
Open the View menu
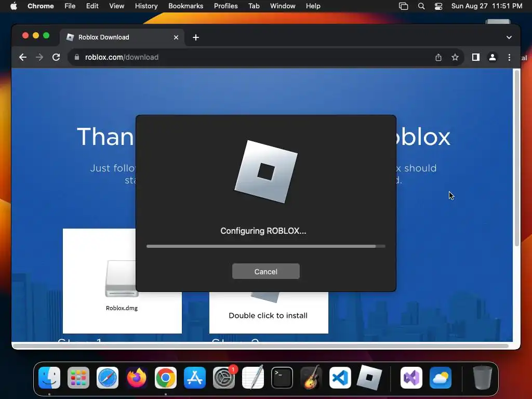(x=116, y=6)
